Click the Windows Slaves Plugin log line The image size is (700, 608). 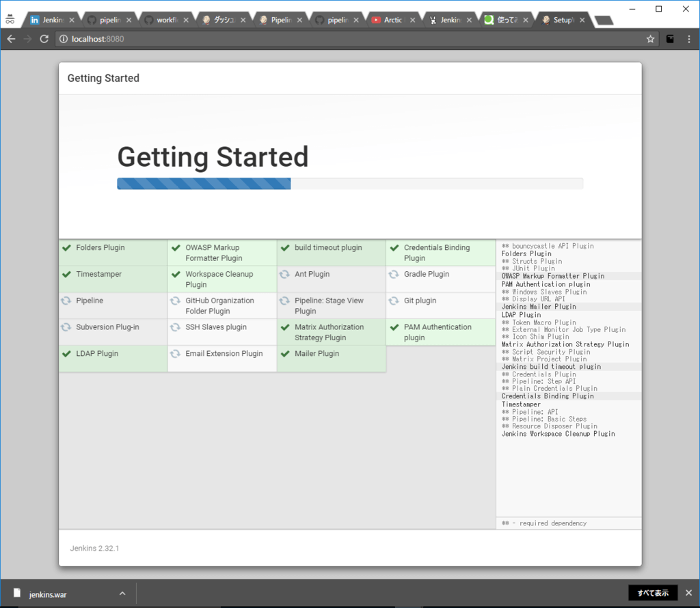[544, 292]
